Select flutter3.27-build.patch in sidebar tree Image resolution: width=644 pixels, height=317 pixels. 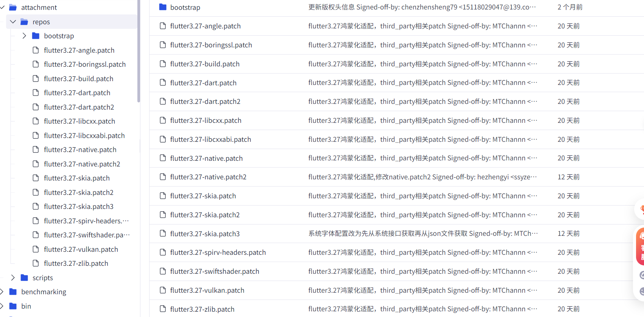pyautogui.click(x=79, y=78)
